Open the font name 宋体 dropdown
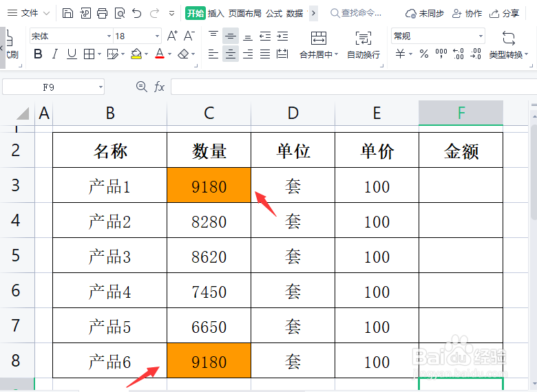Viewport: 537px width, 392px height. (x=109, y=36)
